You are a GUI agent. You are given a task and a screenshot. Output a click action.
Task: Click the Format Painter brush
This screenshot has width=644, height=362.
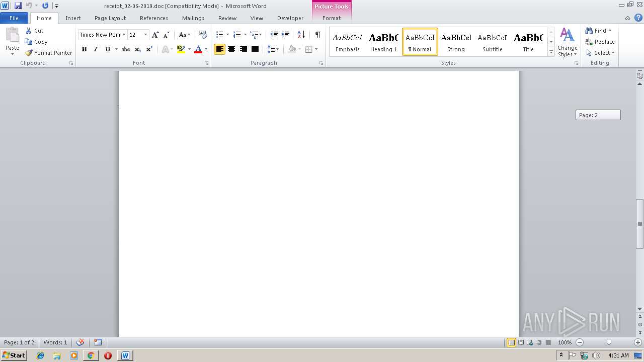pyautogui.click(x=29, y=53)
